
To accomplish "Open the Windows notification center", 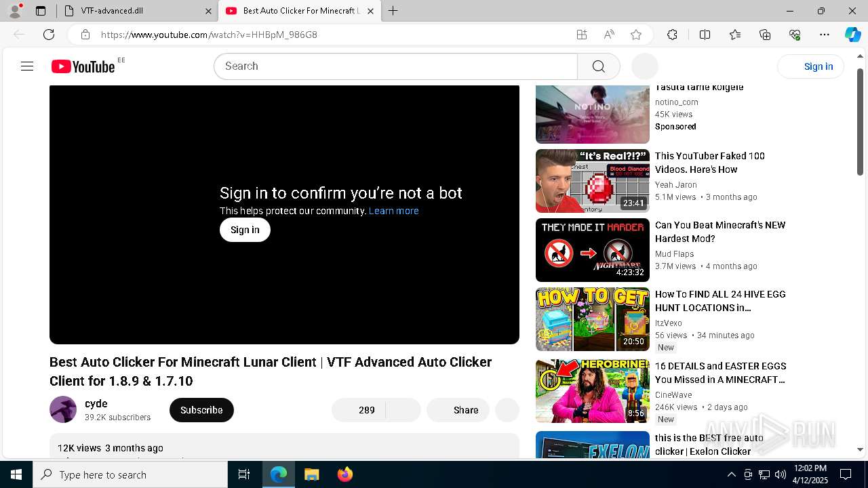I will point(846,474).
